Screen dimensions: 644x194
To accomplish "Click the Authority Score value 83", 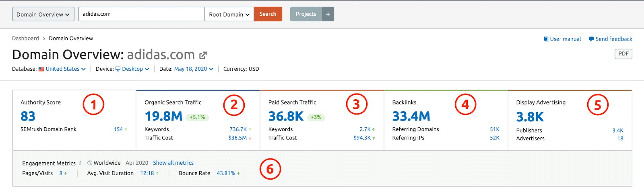I will pyautogui.click(x=28, y=116).
